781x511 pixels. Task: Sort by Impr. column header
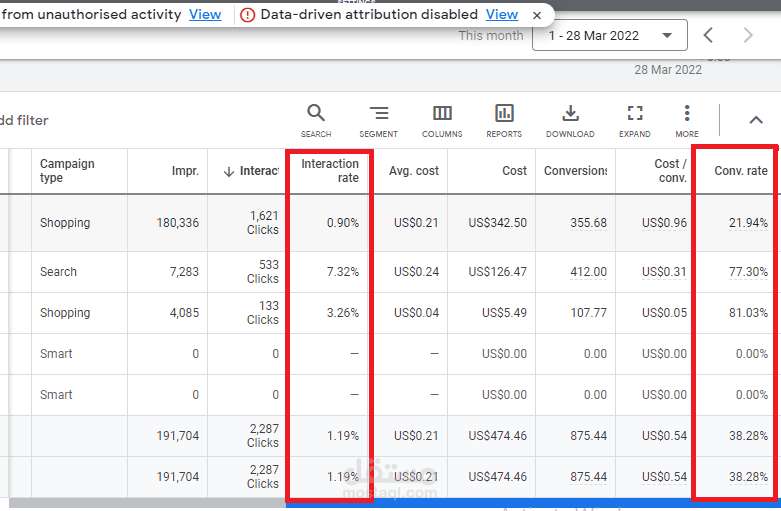[185, 171]
